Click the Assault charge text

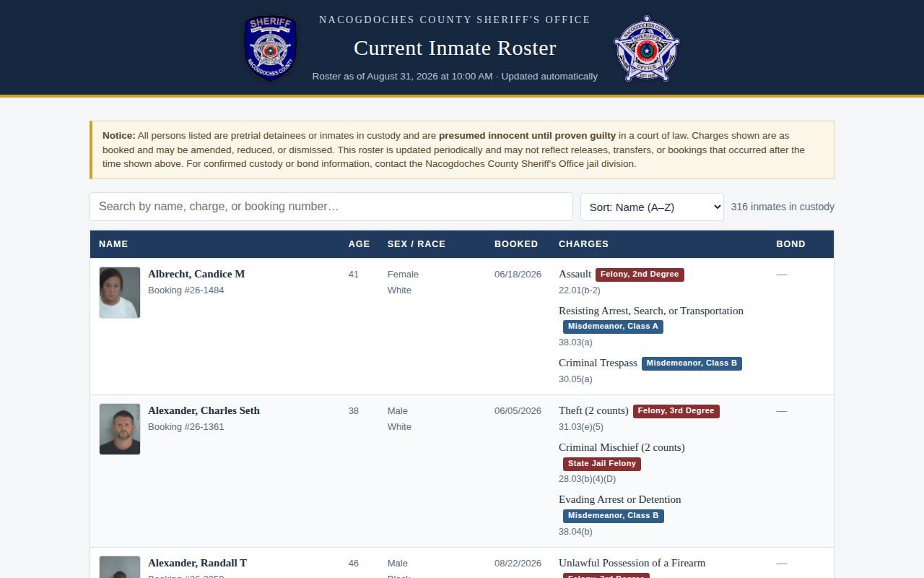575,274
